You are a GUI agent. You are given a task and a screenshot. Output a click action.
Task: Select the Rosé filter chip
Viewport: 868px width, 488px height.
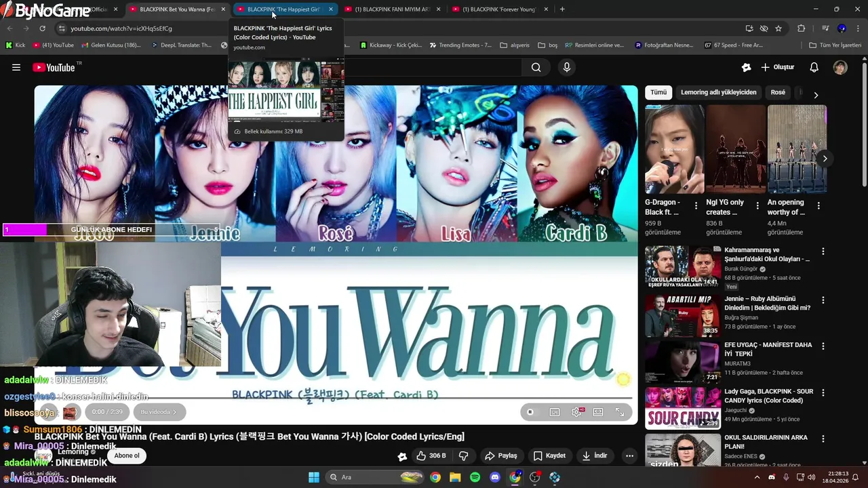pos(778,92)
